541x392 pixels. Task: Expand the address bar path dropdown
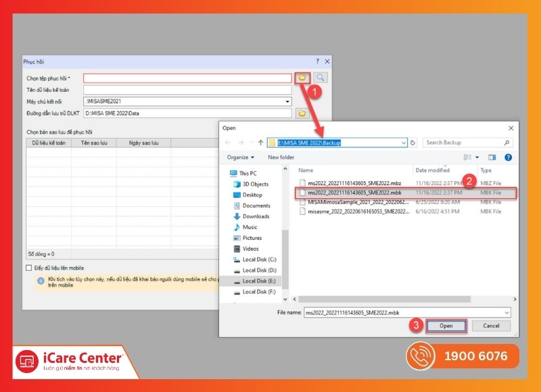click(x=403, y=143)
